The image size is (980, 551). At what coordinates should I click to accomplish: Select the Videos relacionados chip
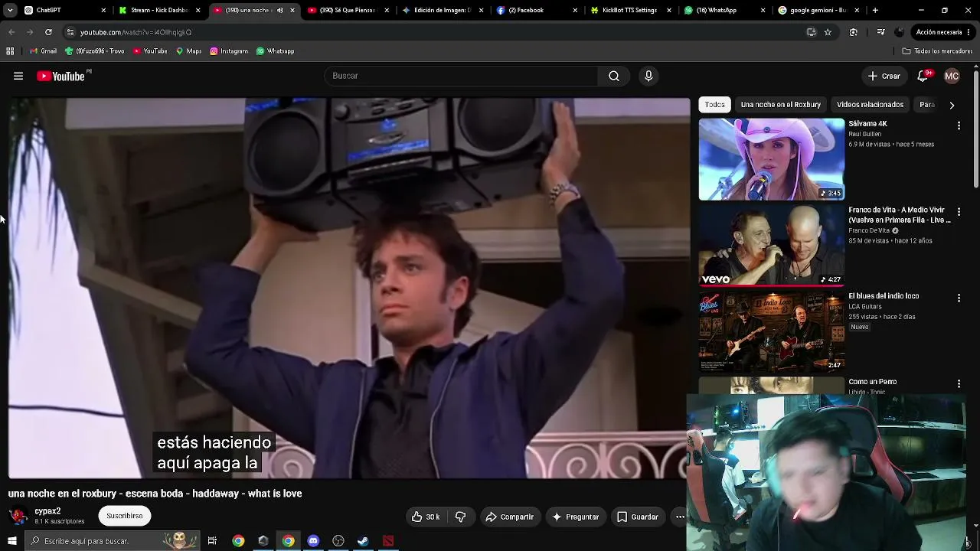(870, 105)
